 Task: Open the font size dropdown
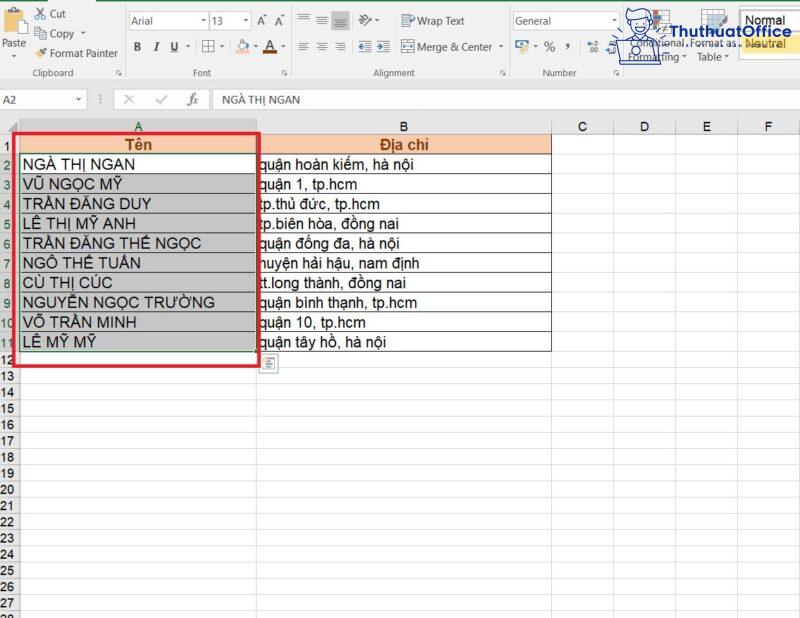click(x=245, y=19)
